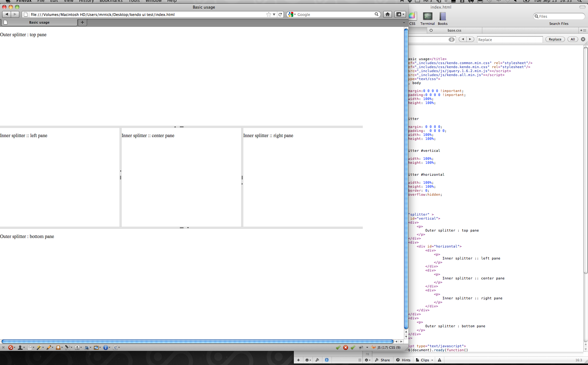Click the Replace text field

(x=510, y=40)
